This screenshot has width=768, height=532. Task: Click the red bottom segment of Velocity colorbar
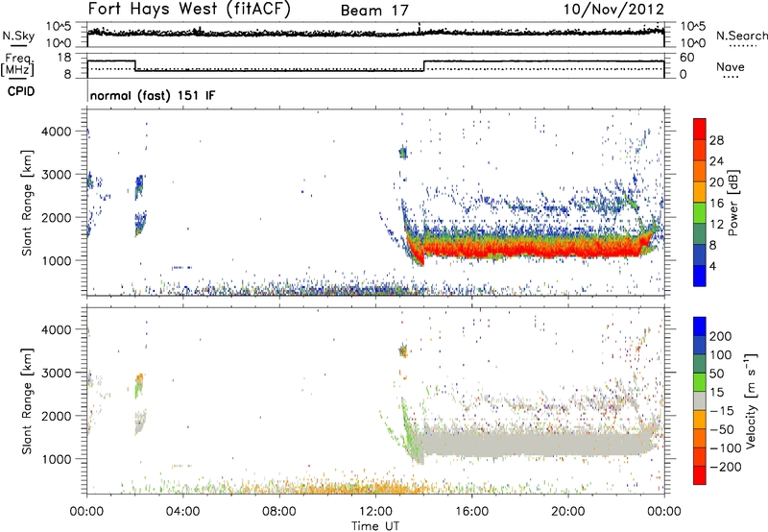click(x=700, y=475)
